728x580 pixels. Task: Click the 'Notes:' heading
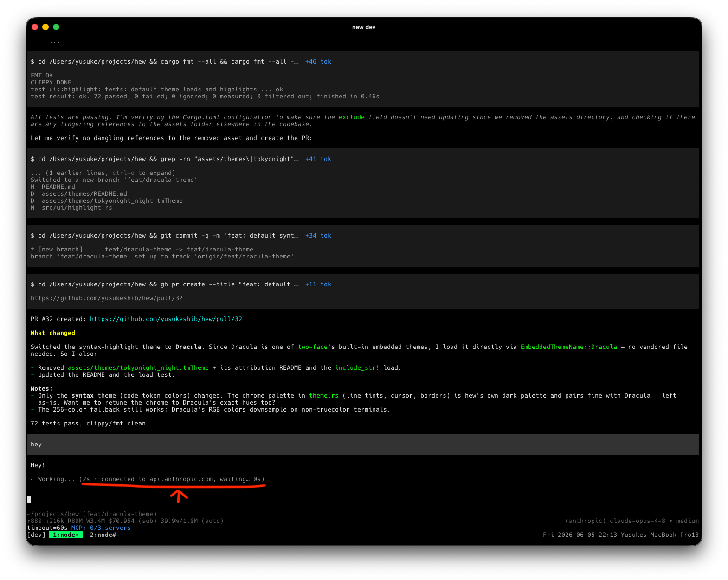coord(42,389)
